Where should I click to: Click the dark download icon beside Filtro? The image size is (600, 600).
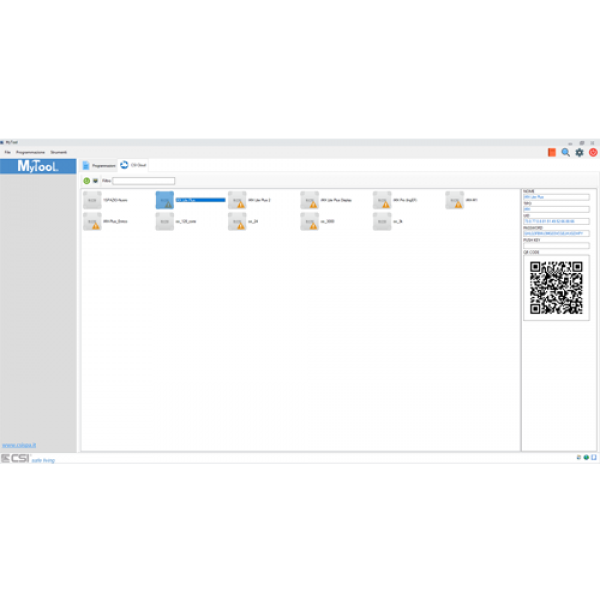96,181
